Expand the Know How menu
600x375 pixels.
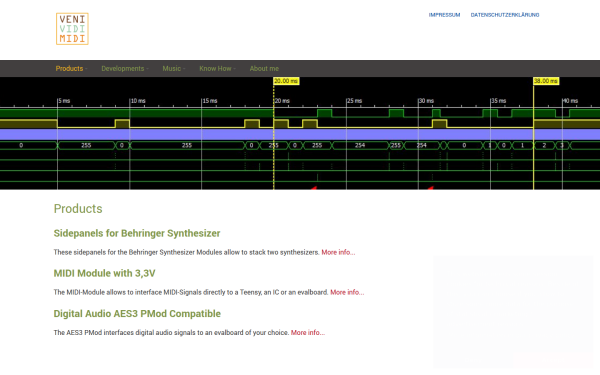click(217, 68)
